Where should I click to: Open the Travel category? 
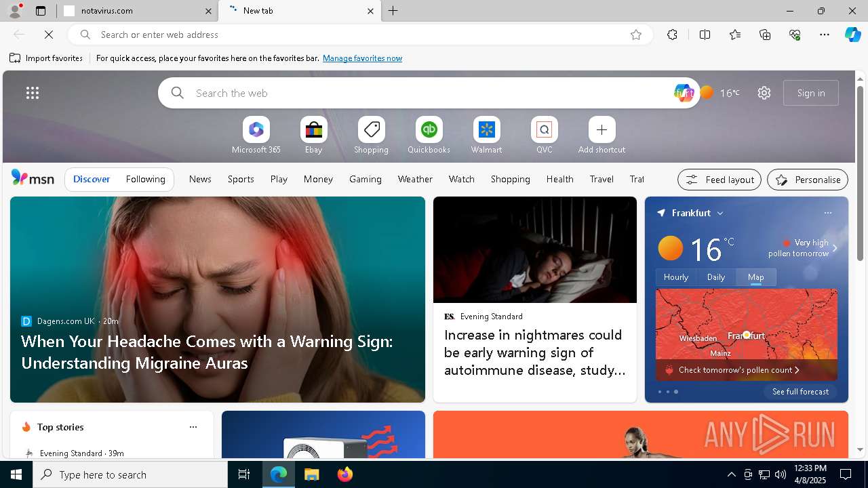coord(601,179)
